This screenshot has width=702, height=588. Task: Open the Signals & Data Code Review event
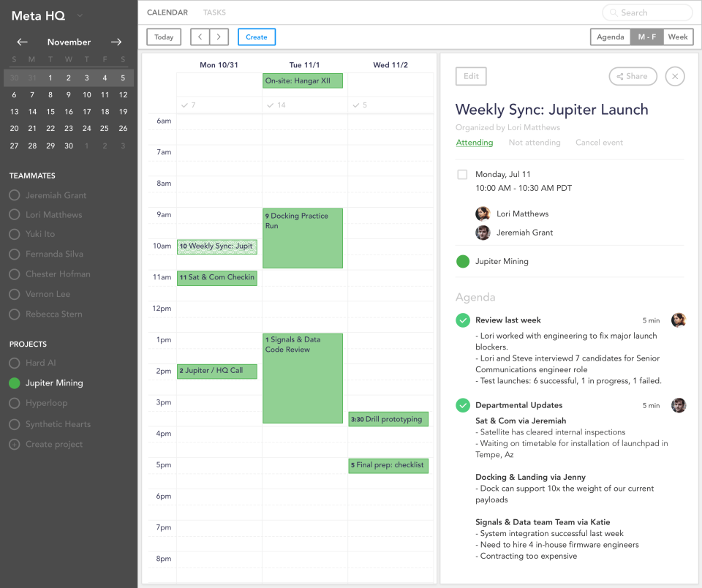[x=303, y=378]
